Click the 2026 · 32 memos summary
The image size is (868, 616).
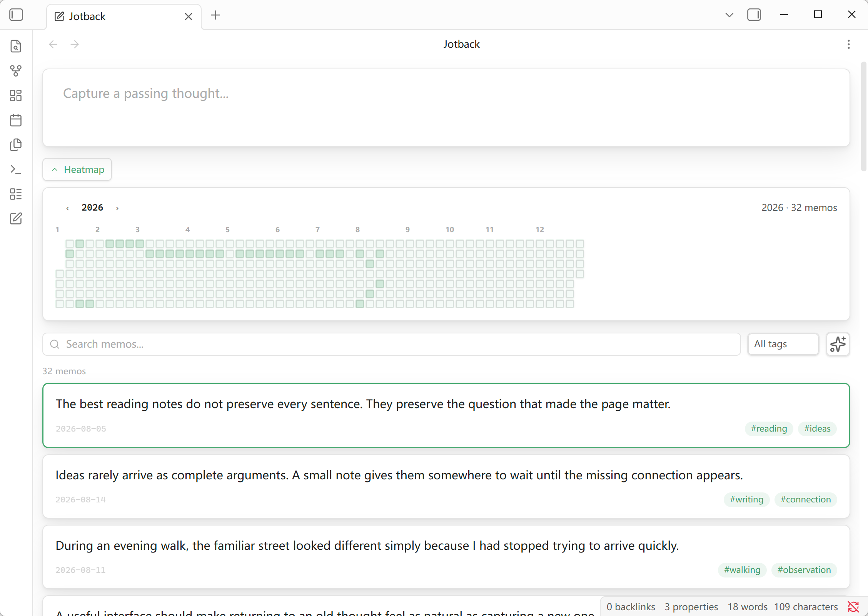pos(799,208)
